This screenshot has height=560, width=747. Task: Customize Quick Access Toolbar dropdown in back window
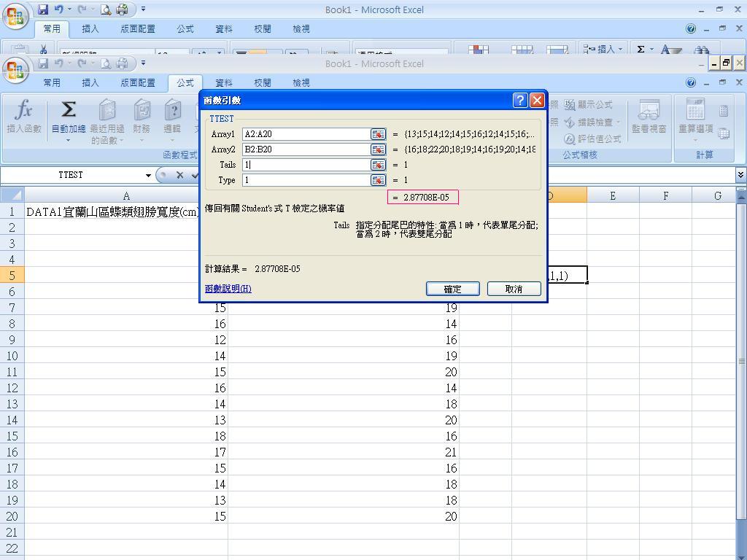[144, 9]
